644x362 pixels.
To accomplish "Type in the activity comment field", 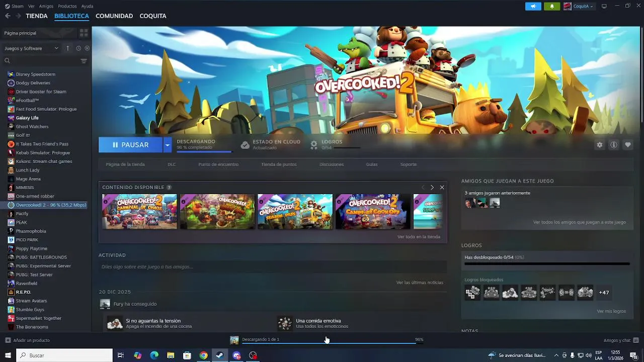I will pos(273,267).
